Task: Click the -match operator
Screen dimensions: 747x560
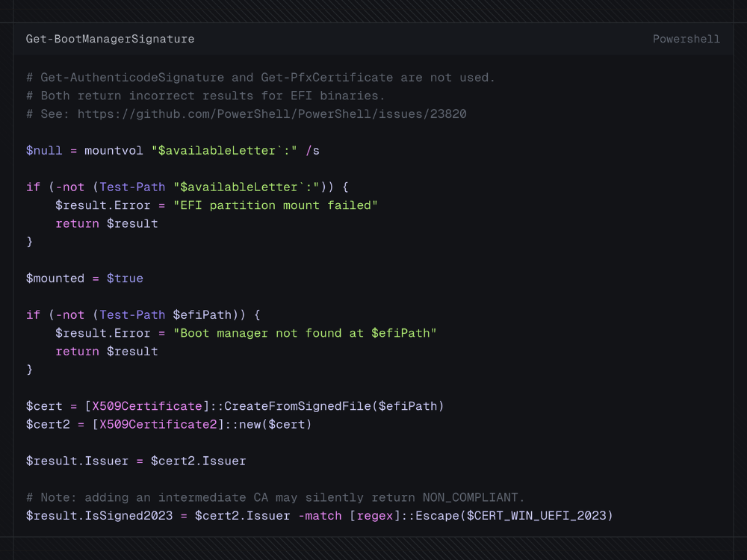Action: pos(319,516)
